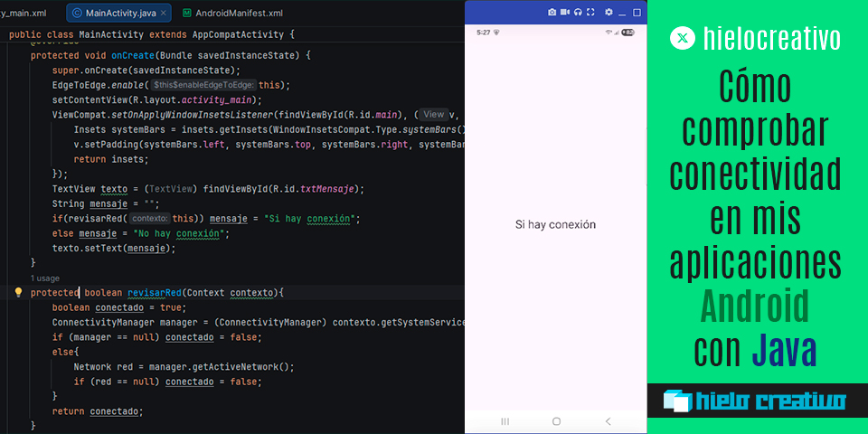This screenshot has height=434, width=868.
Task: Toggle fullscreen in the device mirror toolbar
Action: [590, 12]
